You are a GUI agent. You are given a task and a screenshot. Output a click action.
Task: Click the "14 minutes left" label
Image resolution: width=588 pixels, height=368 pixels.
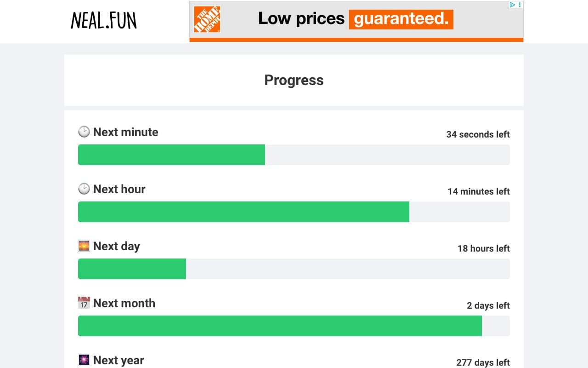click(x=479, y=191)
